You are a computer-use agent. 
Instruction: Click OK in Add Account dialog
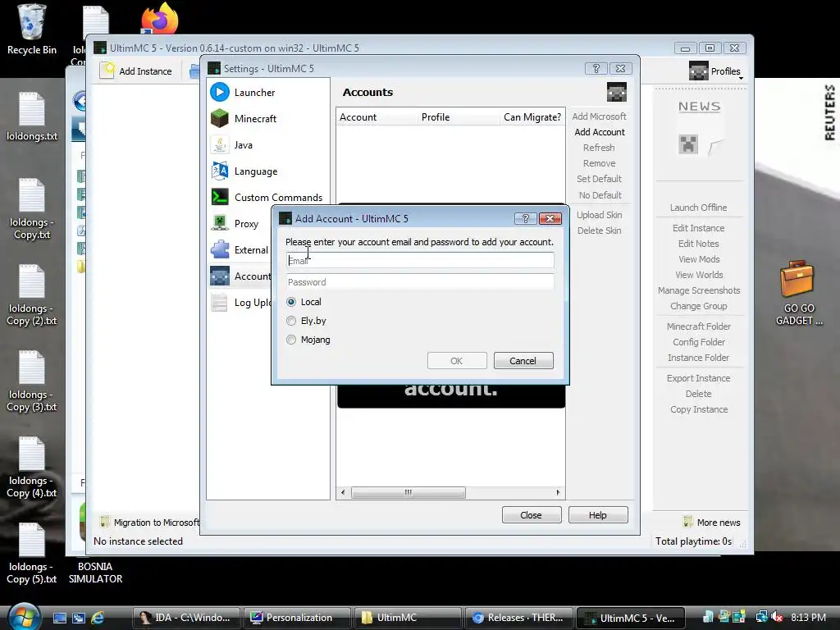pyautogui.click(x=456, y=361)
